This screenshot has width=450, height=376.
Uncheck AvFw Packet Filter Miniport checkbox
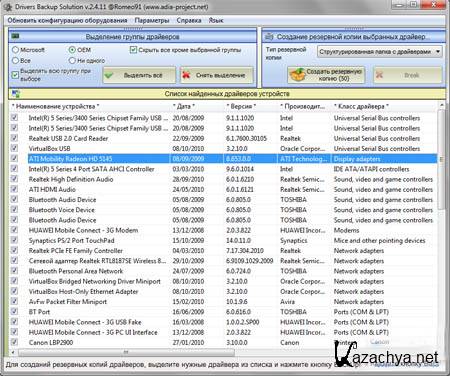point(14,301)
